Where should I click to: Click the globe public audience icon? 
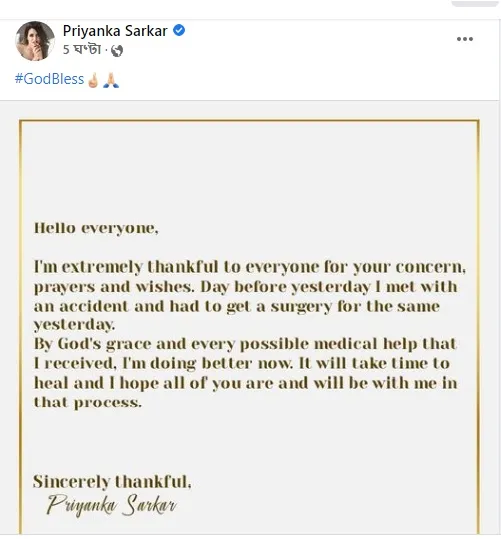pyautogui.click(x=117, y=51)
